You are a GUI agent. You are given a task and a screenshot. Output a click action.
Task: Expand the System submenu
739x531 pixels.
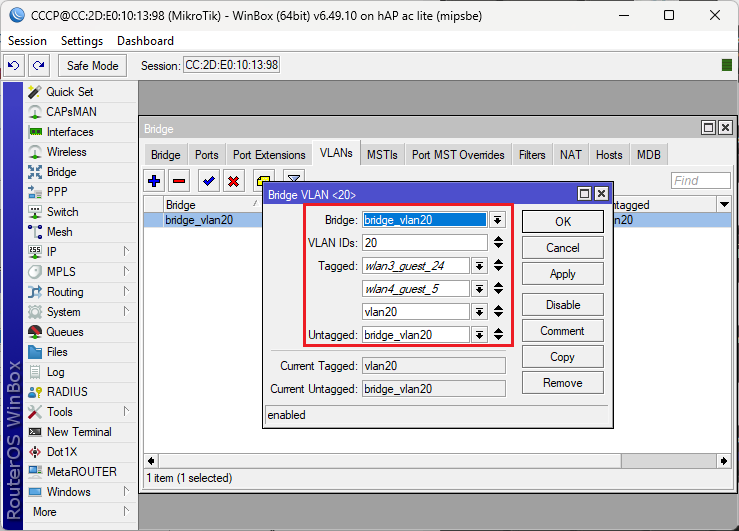click(126, 311)
